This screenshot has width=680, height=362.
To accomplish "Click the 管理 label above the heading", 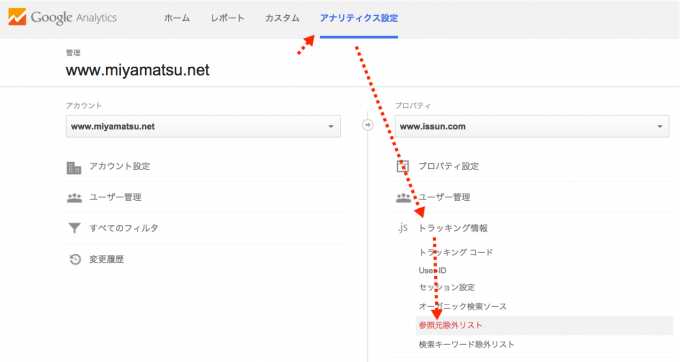I will tap(73, 53).
